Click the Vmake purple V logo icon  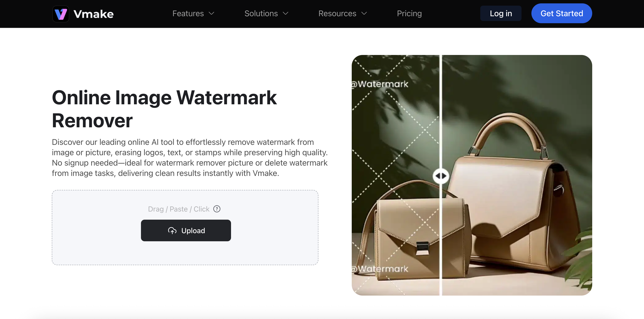[61, 14]
